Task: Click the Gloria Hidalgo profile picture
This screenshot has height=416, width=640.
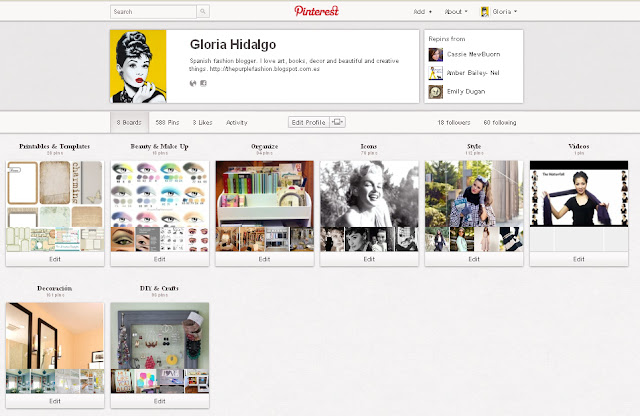Action: click(138, 66)
